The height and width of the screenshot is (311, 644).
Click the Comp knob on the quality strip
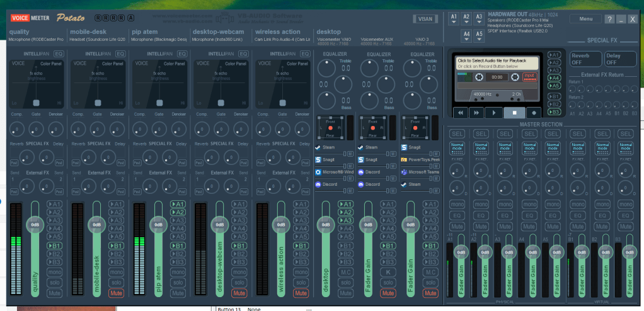point(16,129)
